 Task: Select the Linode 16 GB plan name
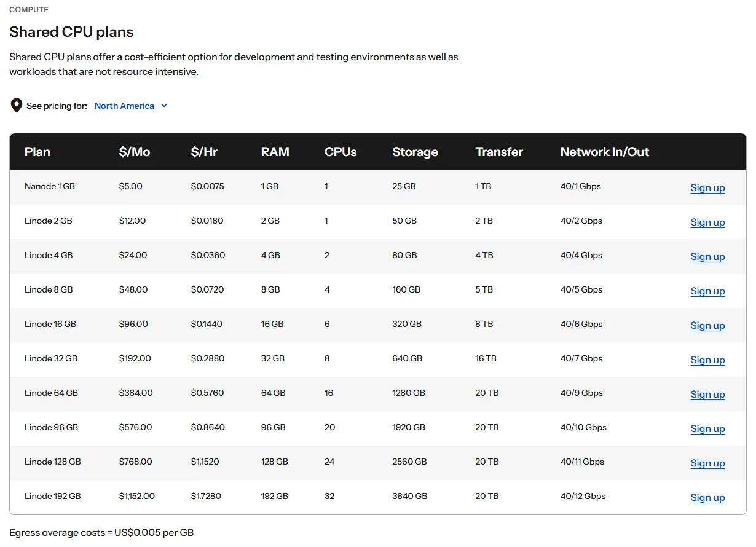(50, 324)
